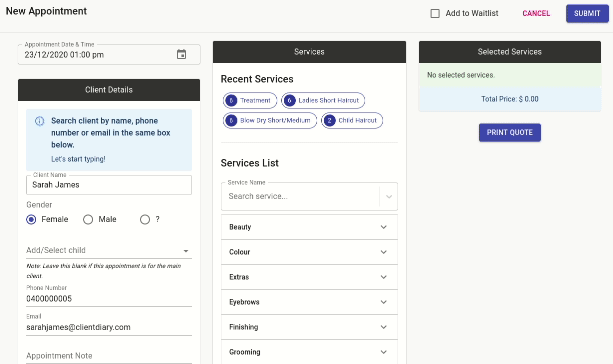Expand the Grooming services category
Viewport: 613px width, 364px height.
309,352
